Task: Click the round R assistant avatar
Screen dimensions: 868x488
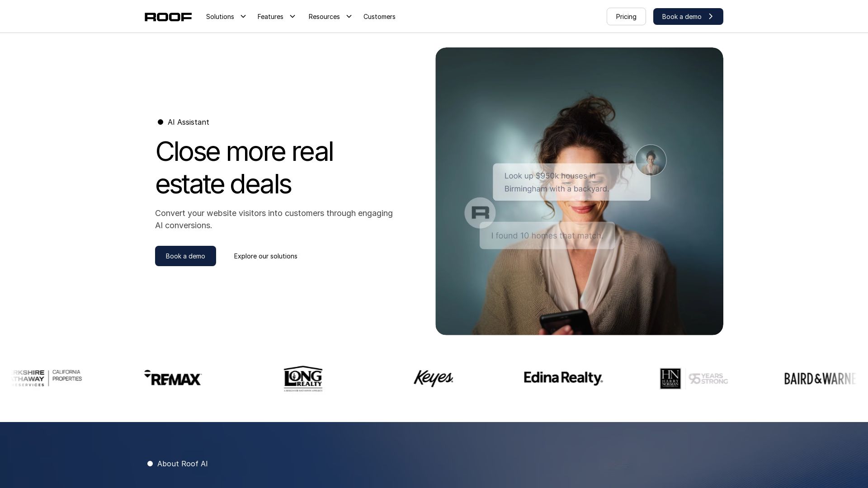Action: click(480, 213)
